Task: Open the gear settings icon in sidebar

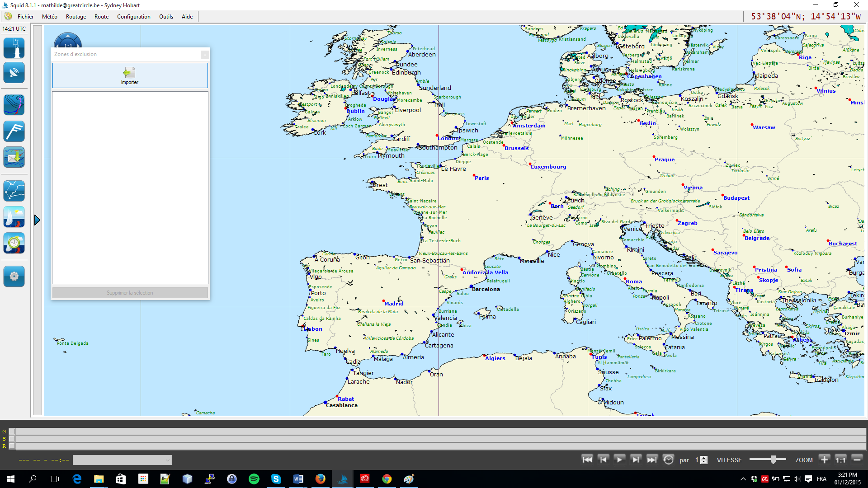Action: point(14,276)
